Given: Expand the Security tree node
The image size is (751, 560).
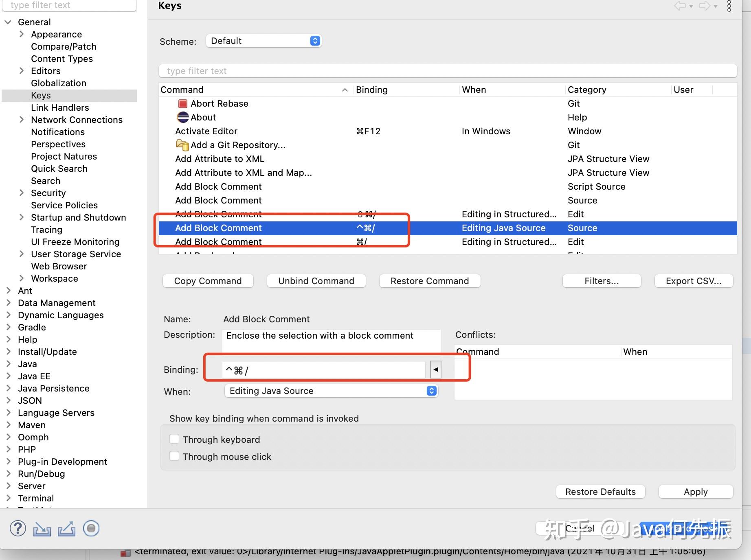Looking at the screenshot, I should click(22, 193).
